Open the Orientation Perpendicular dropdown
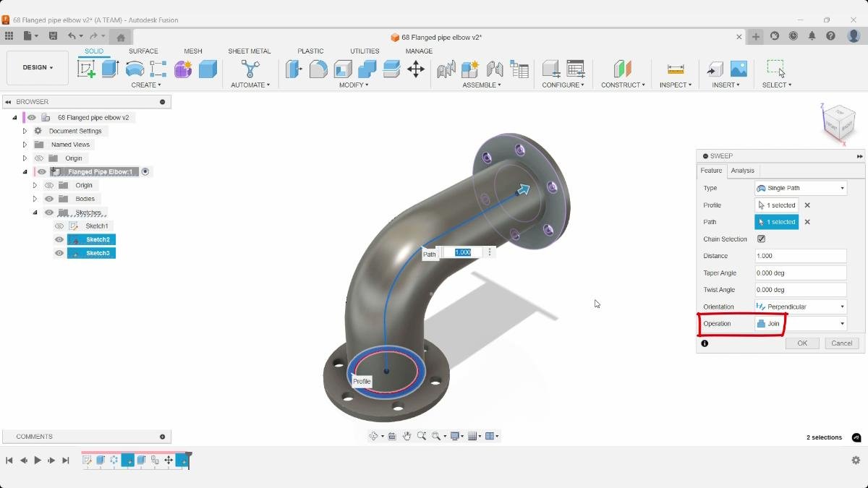 pos(801,307)
